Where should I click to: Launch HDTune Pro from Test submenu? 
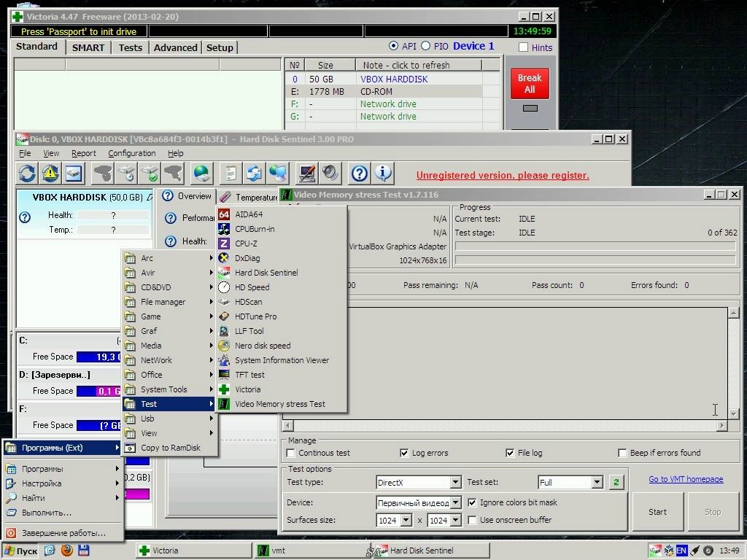pyautogui.click(x=281, y=316)
